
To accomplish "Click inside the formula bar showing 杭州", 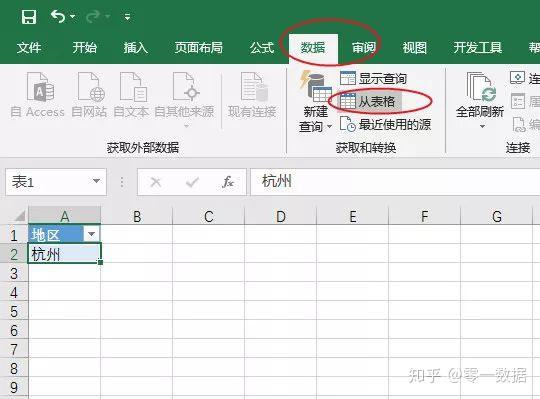I will pos(395,182).
